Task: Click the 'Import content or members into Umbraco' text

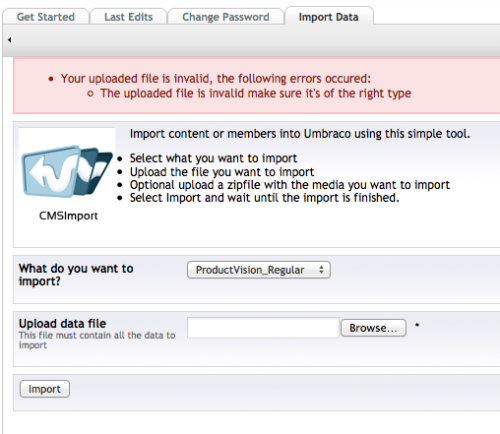Action: pos(300,134)
